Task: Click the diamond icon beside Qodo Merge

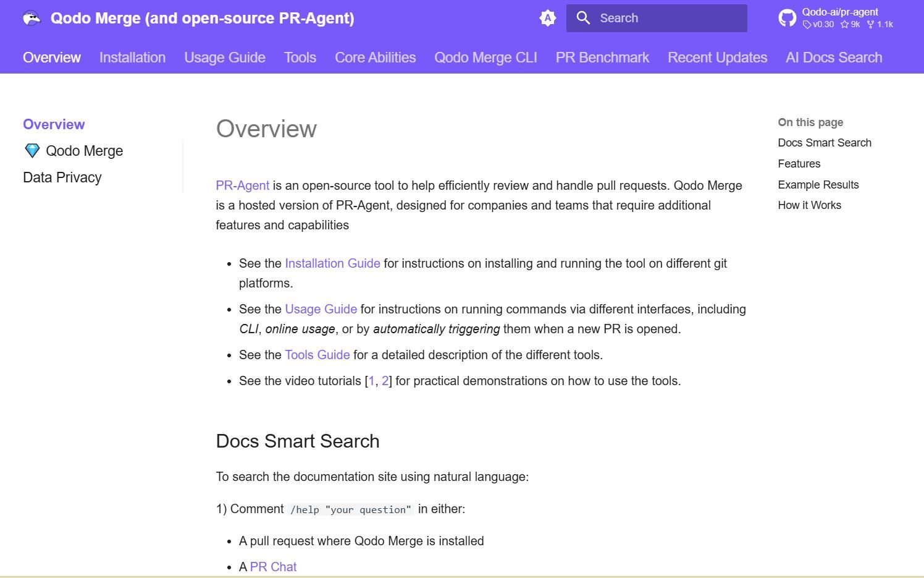Action: tap(32, 151)
